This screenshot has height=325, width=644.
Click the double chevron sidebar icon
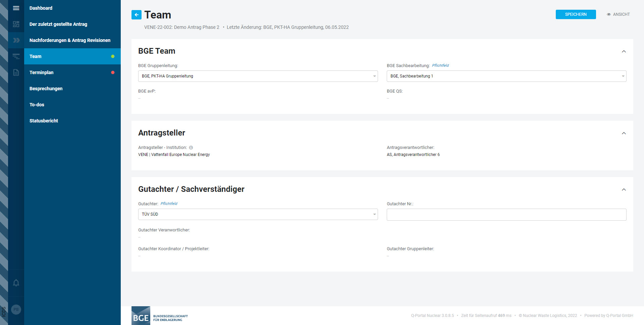(x=16, y=40)
